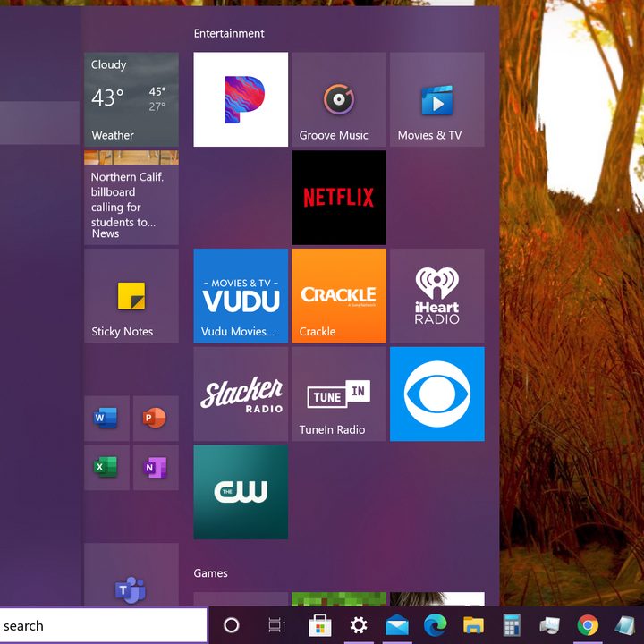Screen dimensions: 644x644
Task: Open the Netflix tile
Action: [x=339, y=197]
